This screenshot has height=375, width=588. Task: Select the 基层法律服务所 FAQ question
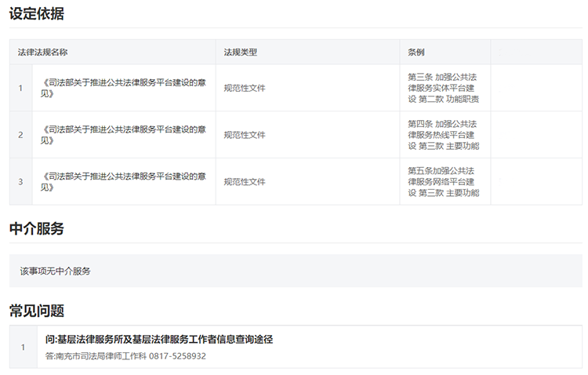coord(159,340)
